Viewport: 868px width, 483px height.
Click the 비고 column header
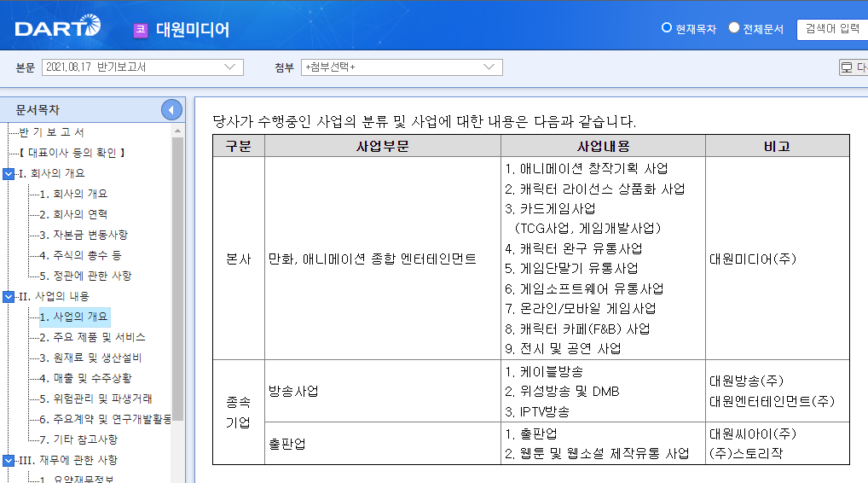point(778,146)
